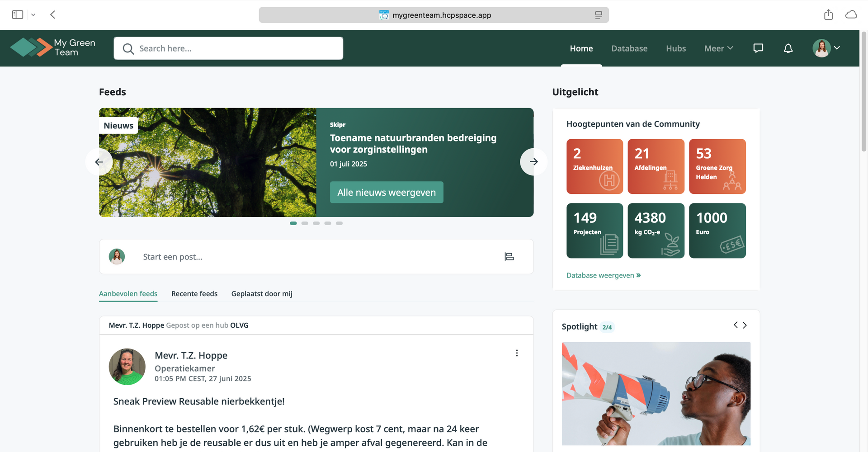Open the OLVG hub link
868x452 pixels.
[x=239, y=325]
